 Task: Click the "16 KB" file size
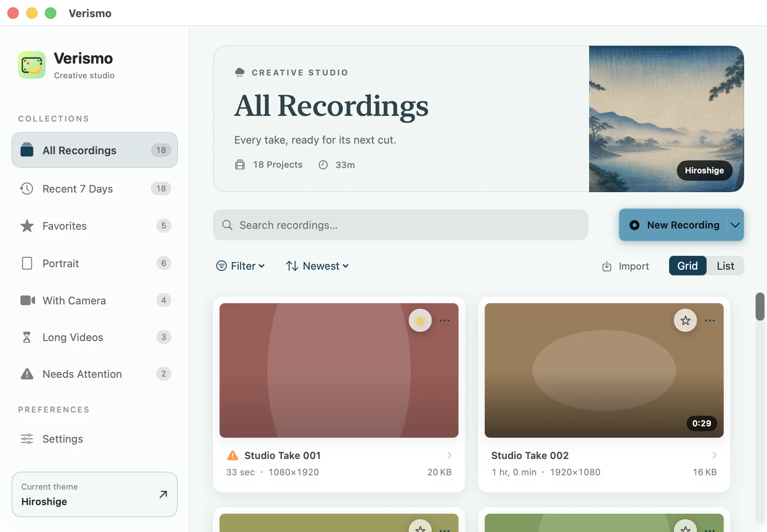[705, 472]
